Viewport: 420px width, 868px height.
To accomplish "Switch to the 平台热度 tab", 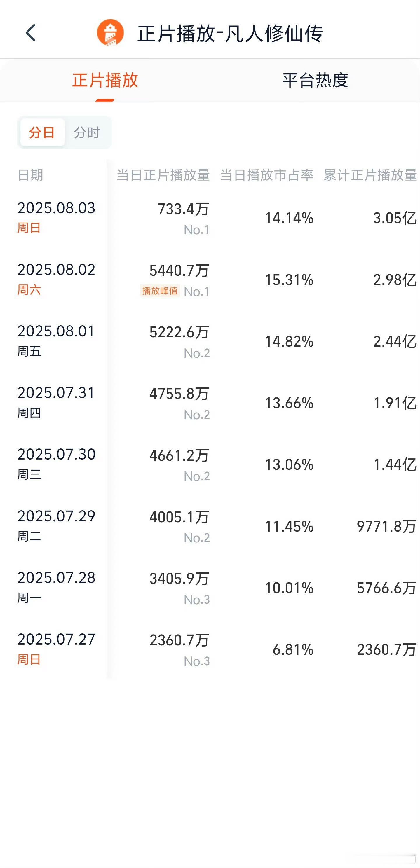I will (x=315, y=80).
